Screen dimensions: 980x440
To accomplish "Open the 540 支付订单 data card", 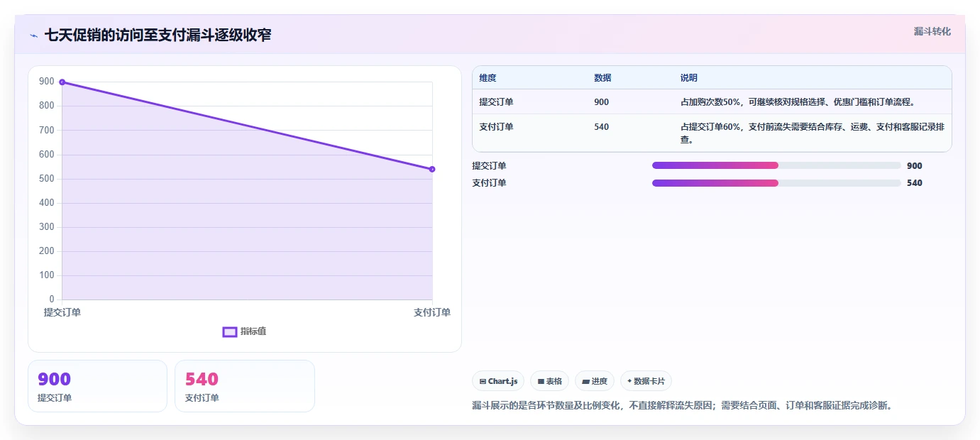I will tap(245, 386).
